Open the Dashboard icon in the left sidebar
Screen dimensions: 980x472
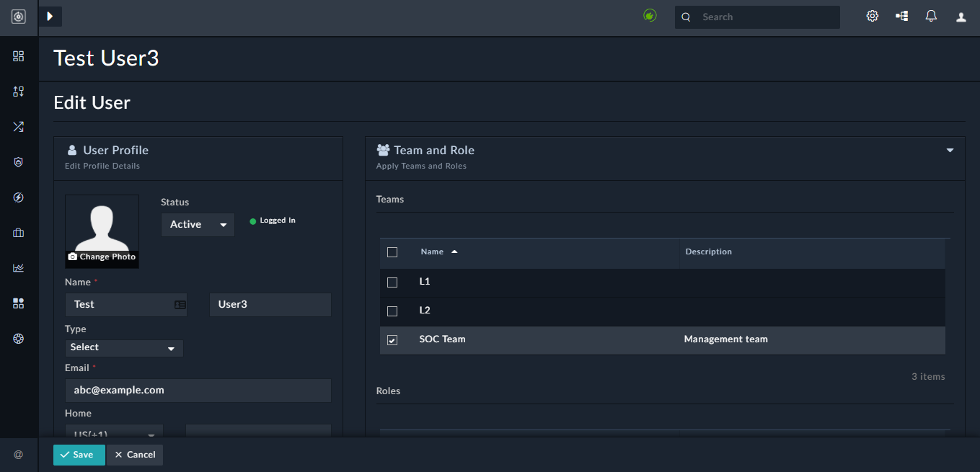18,55
